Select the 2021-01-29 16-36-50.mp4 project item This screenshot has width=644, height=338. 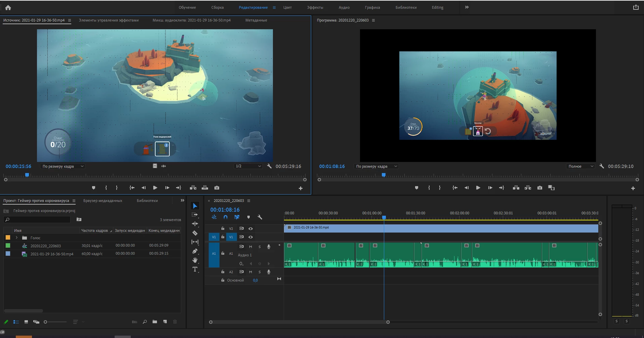coord(52,254)
